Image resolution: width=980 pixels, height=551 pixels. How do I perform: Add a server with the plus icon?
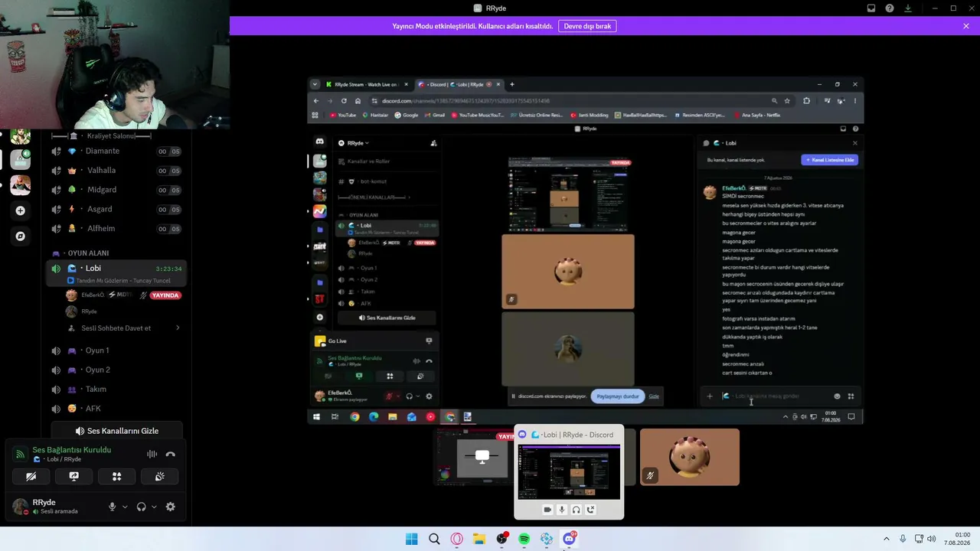pos(21,210)
